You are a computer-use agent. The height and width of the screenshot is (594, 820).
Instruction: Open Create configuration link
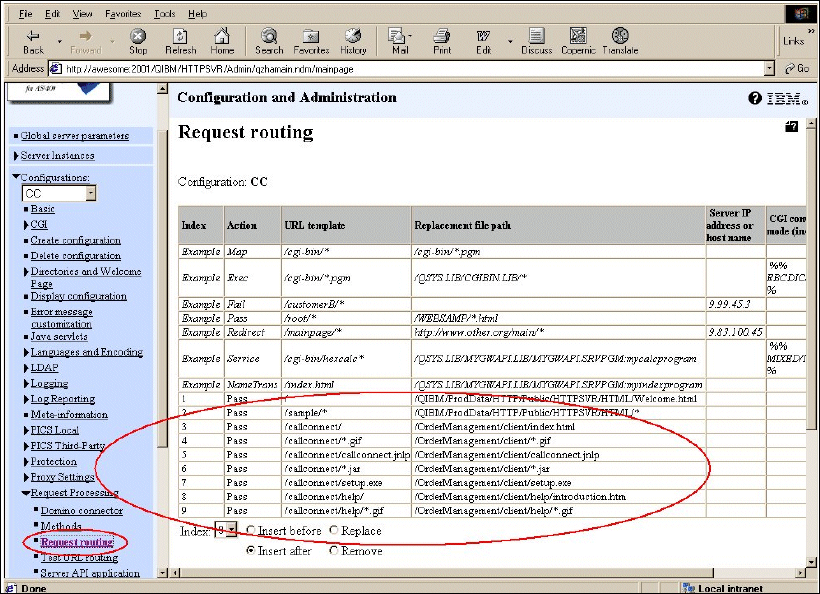(x=75, y=240)
